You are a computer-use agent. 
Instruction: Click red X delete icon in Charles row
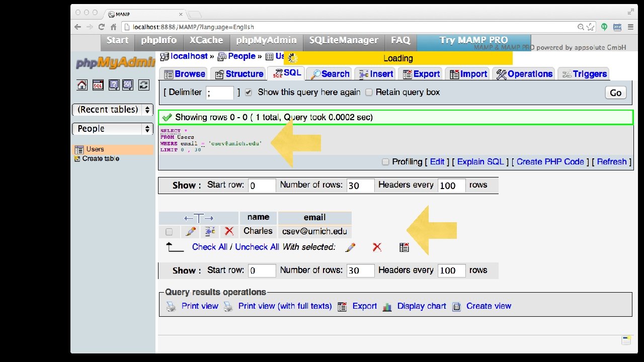(x=229, y=231)
